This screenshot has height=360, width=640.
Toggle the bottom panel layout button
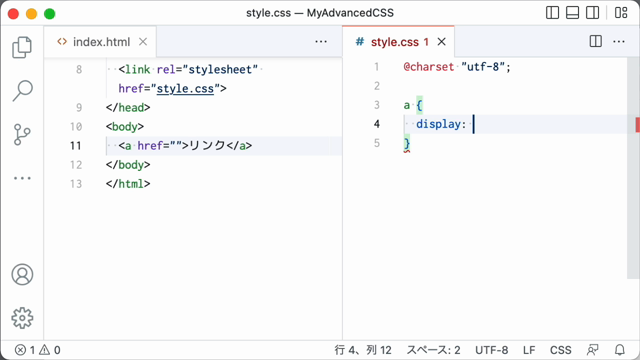coord(572,13)
